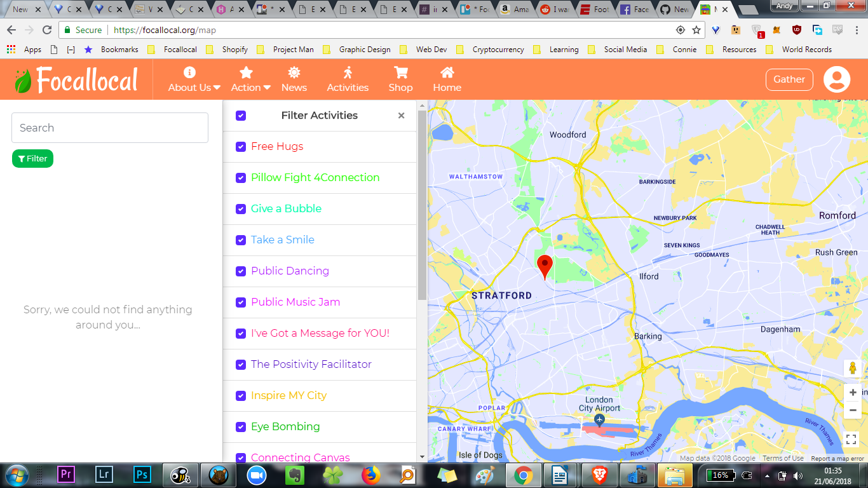Click the red map location pin
This screenshot has width=868, height=488.
coord(545,267)
